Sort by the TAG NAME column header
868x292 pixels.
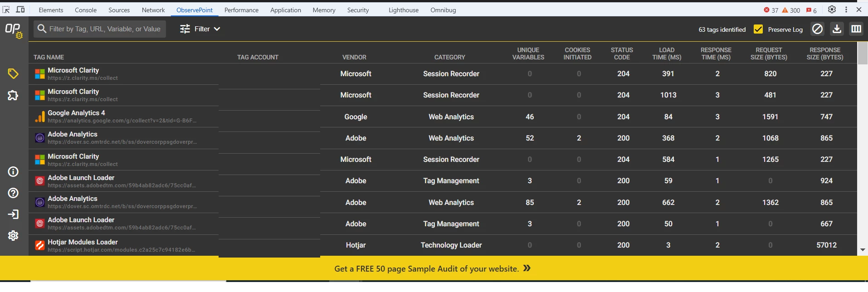click(49, 57)
